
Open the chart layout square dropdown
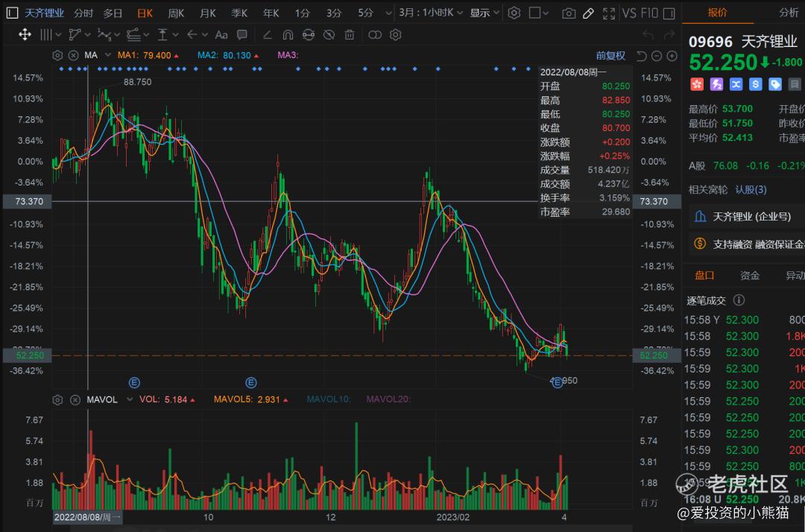pos(539,13)
